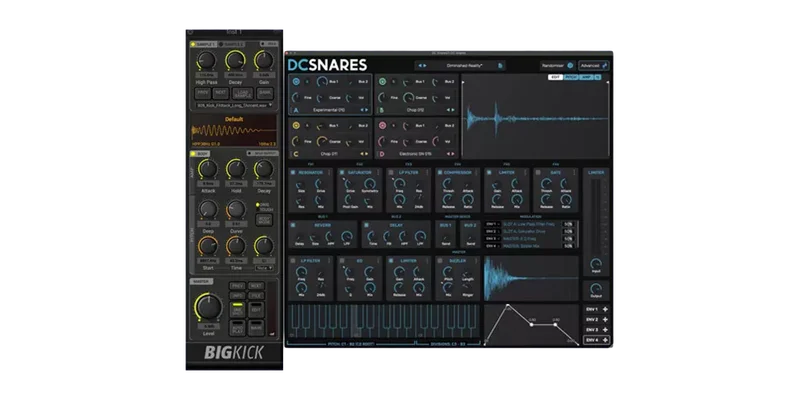Add a point to ENV 4 with plus

pyautogui.click(x=605, y=340)
